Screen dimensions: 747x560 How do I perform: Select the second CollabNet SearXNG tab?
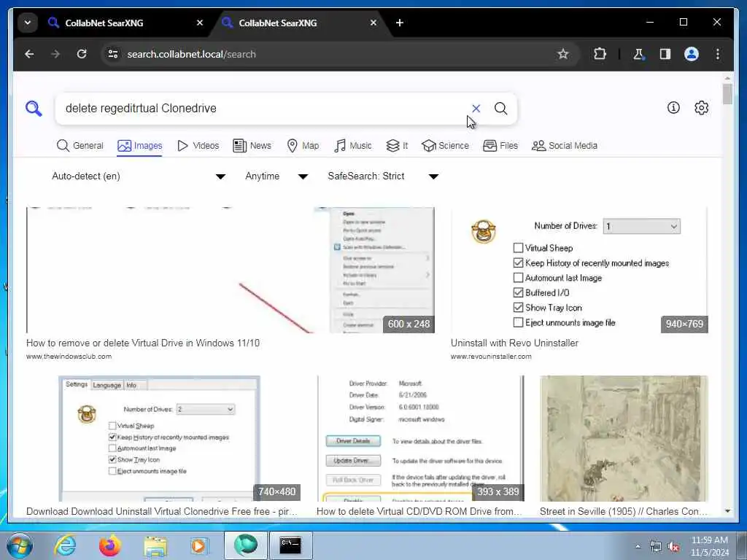pyautogui.click(x=300, y=23)
